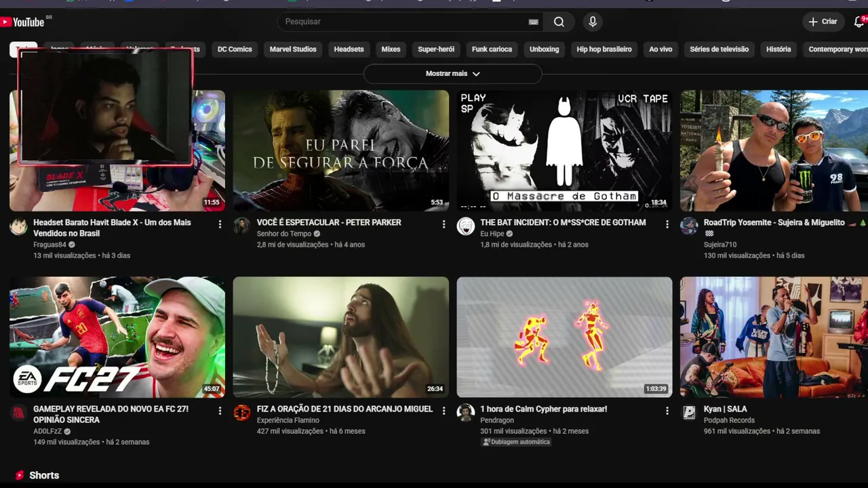Image resolution: width=868 pixels, height=488 pixels.
Task: Open options menu for Peter Parker video
Action: click(443, 224)
